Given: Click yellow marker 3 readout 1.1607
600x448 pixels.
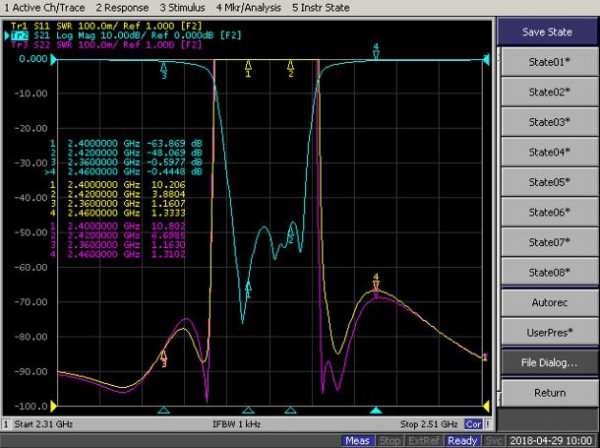Looking at the screenshot, I should pyautogui.click(x=168, y=204).
